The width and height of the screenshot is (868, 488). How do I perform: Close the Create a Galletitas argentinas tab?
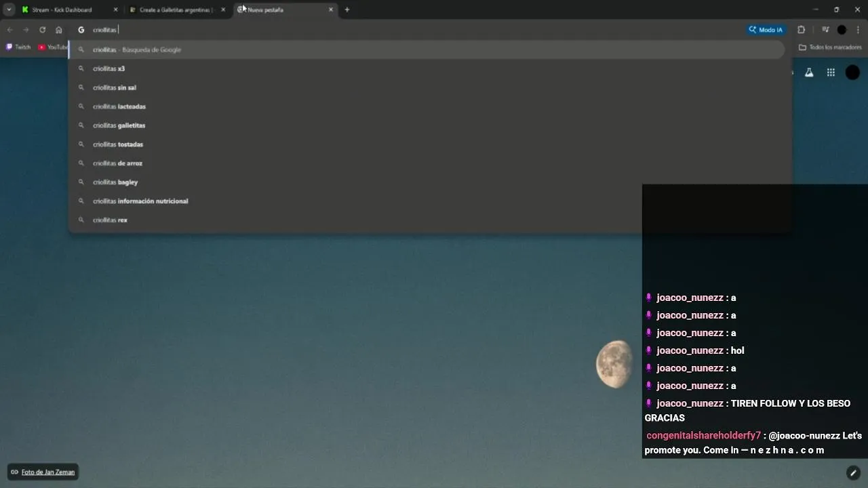223,9
